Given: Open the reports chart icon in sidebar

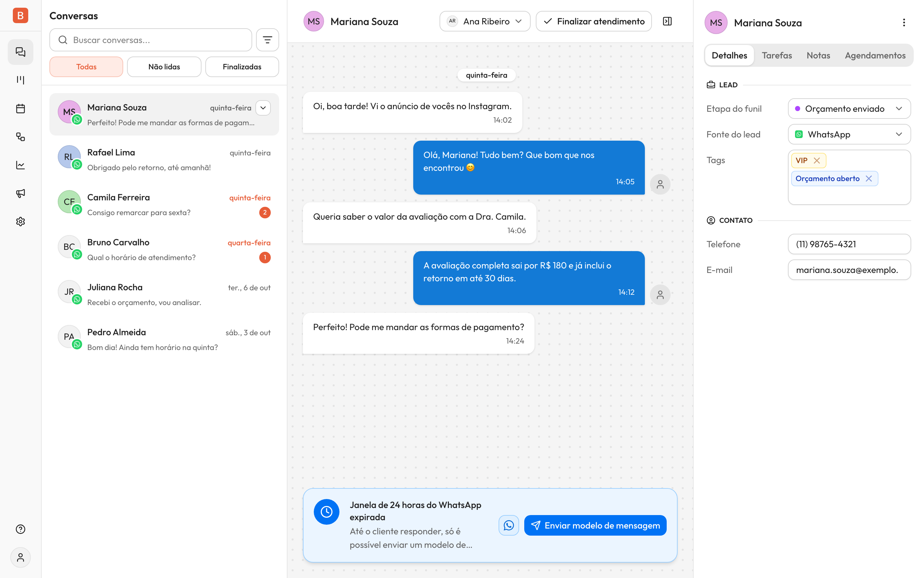Looking at the screenshot, I should coord(21,165).
